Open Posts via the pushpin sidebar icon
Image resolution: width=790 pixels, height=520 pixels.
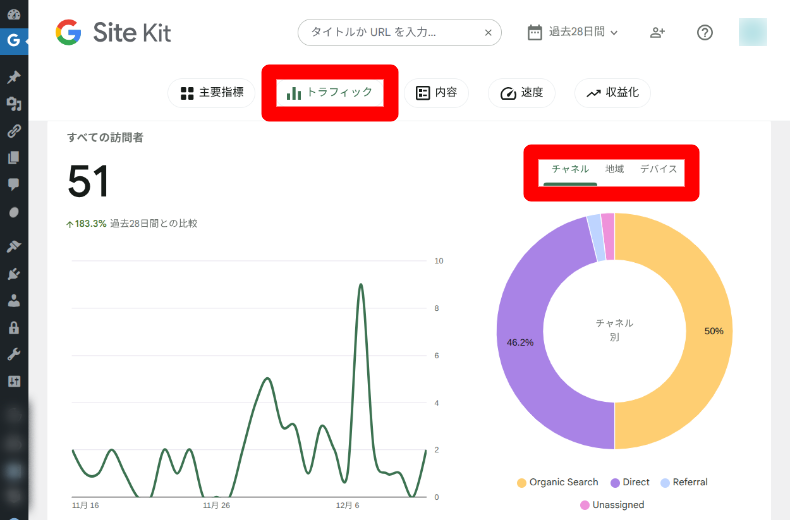[x=14, y=77]
